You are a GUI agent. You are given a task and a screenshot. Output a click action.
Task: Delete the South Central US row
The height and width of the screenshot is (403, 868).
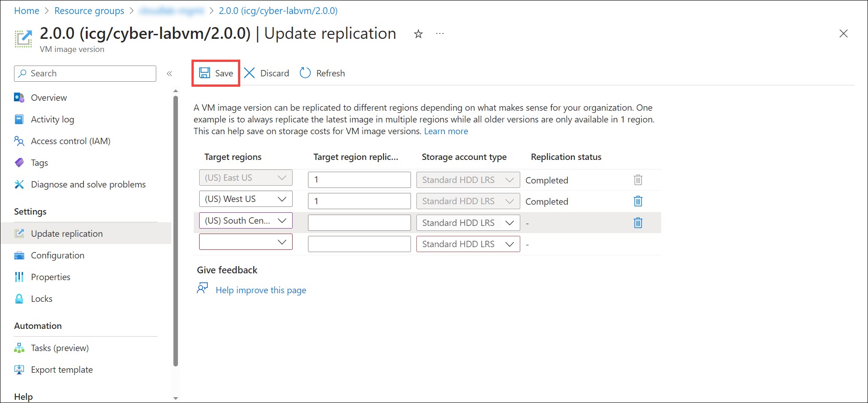tap(638, 223)
